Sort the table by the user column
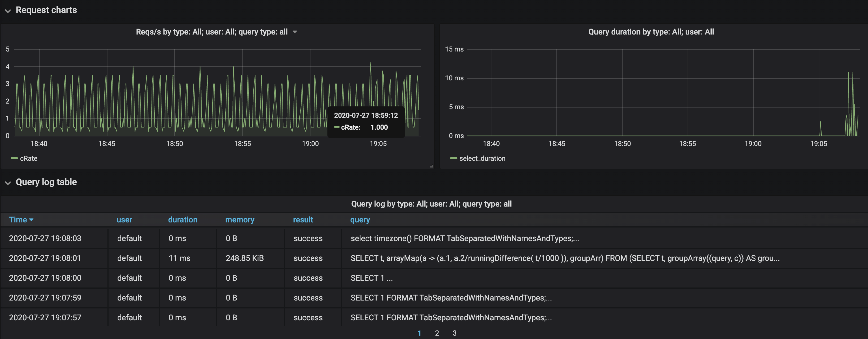This screenshot has width=868, height=339. (124, 220)
